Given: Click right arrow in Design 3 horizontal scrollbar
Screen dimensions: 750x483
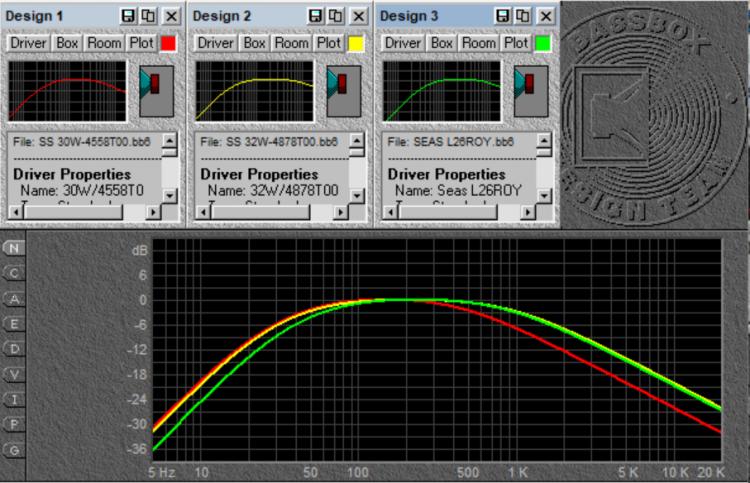Looking at the screenshot, I should (527, 212).
